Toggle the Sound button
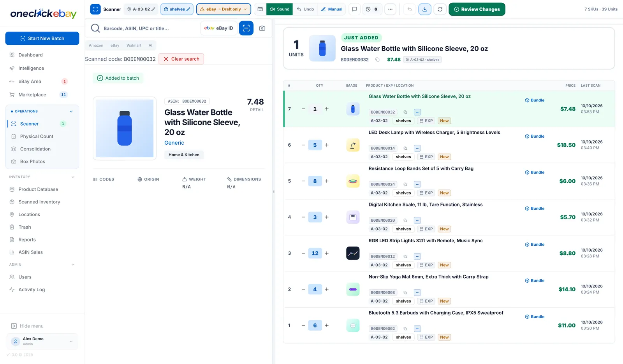 click(280, 9)
